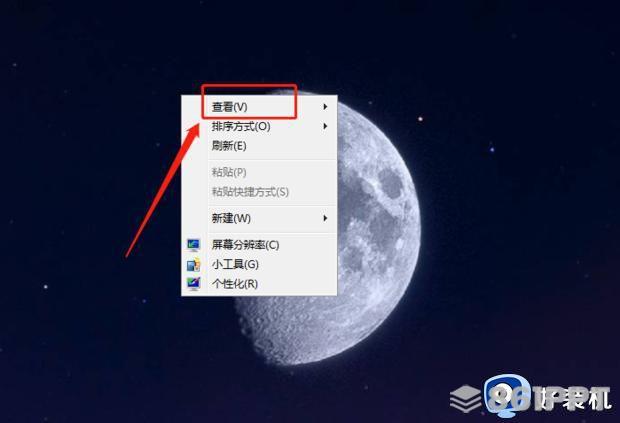Select 排序方式(O) in the context menu

[x=259, y=127]
